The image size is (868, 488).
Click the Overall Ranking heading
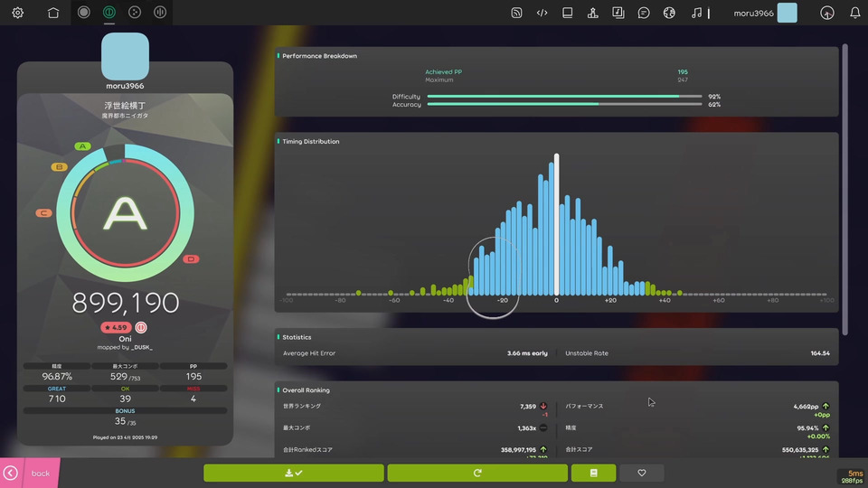[307, 390]
